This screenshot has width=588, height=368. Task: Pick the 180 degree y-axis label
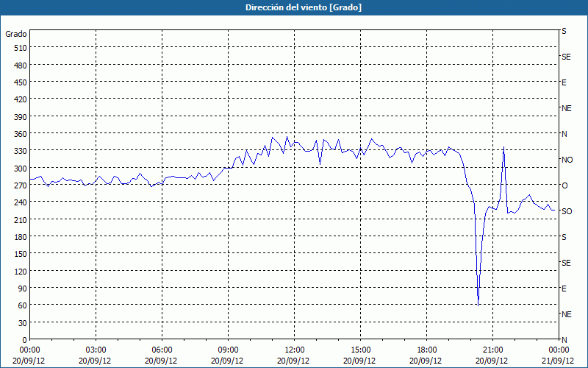(x=21, y=237)
